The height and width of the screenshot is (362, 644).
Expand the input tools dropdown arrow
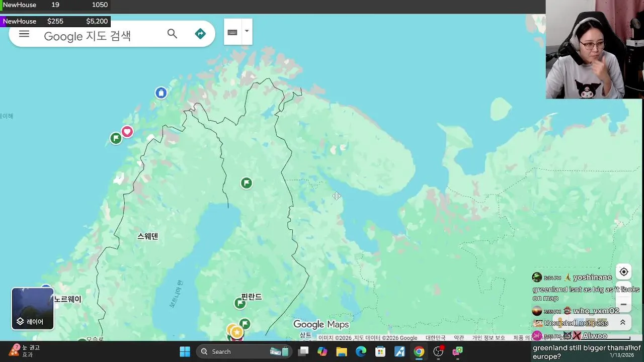247,31
